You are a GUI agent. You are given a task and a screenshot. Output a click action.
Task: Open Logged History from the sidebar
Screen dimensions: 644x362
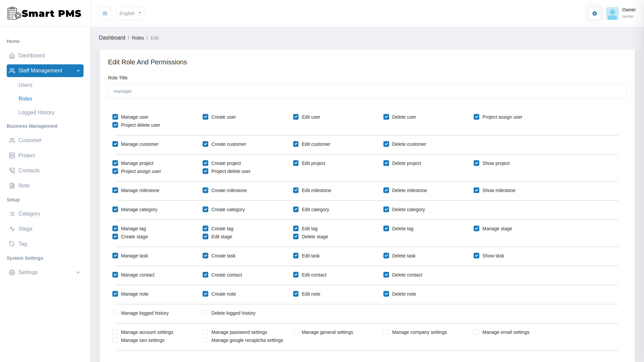click(x=36, y=112)
